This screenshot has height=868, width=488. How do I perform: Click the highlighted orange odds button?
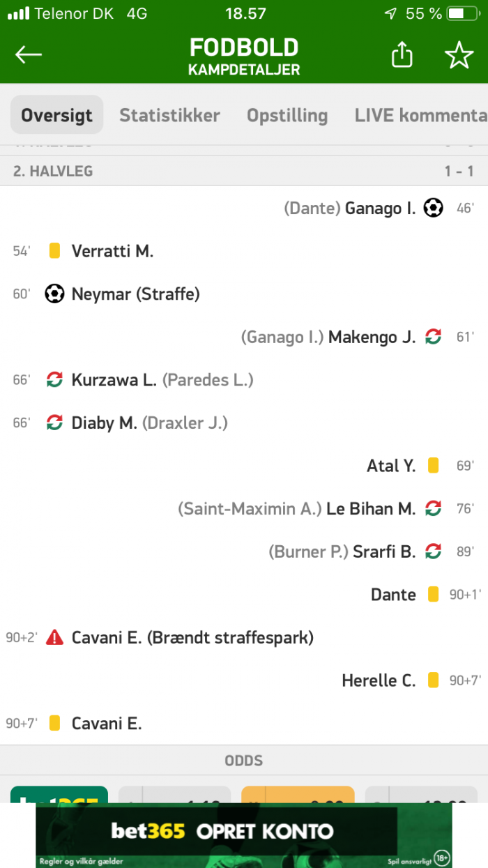pyautogui.click(x=298, y=795)
